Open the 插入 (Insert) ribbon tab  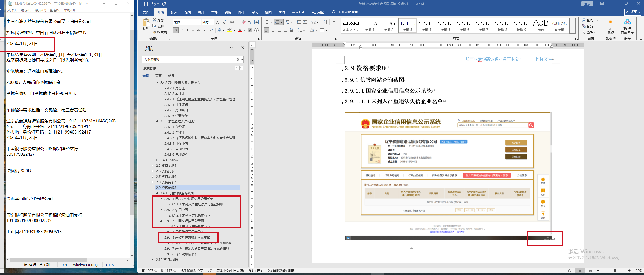(174, 12)
